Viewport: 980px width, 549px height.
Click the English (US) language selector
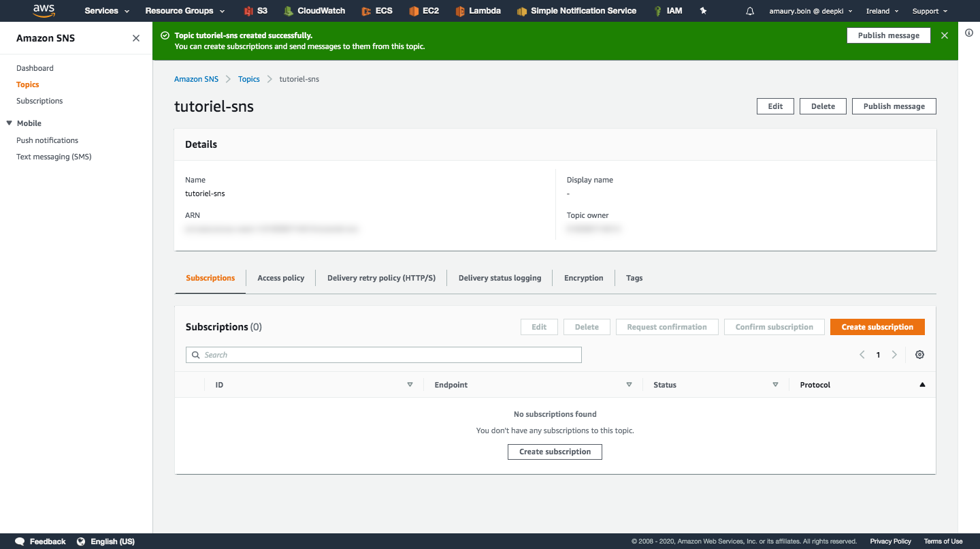click(x=112, y=542)
